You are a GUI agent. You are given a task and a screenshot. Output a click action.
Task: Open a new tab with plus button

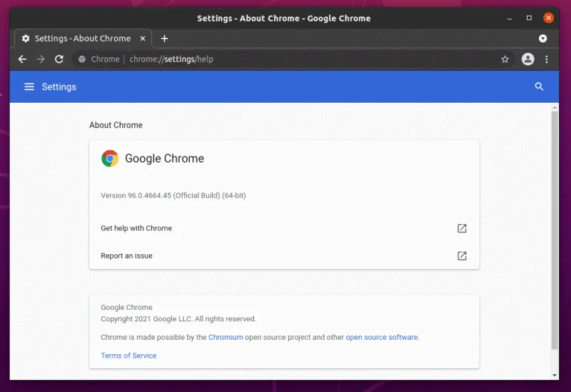(164, 39)
